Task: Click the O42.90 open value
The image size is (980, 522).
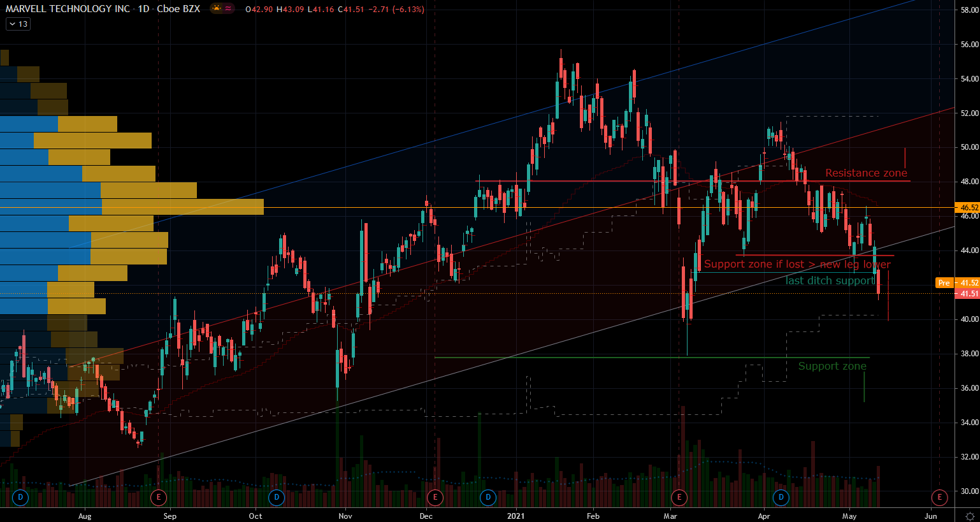Action: (x=259, y=10)
